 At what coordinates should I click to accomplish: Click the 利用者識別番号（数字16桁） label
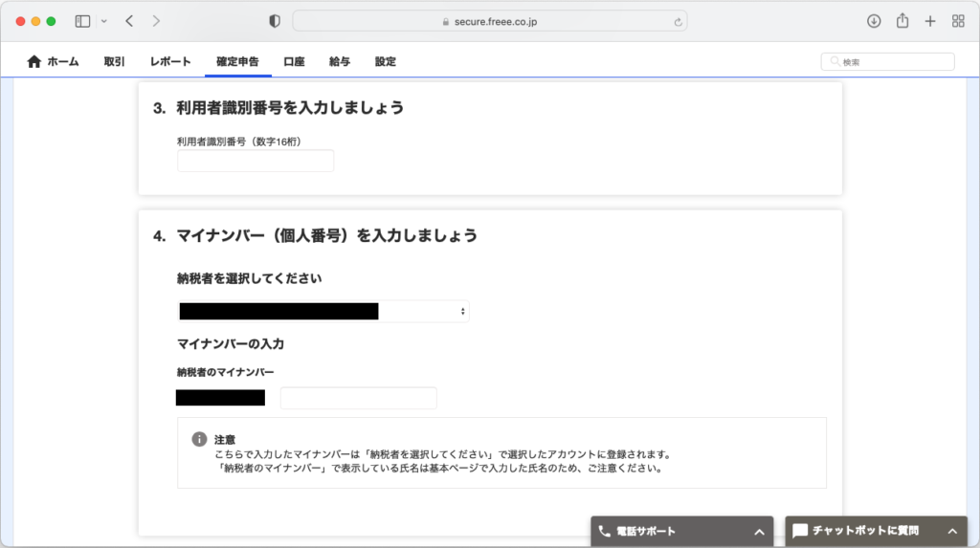pyautogui.click(x=238, y=142)
